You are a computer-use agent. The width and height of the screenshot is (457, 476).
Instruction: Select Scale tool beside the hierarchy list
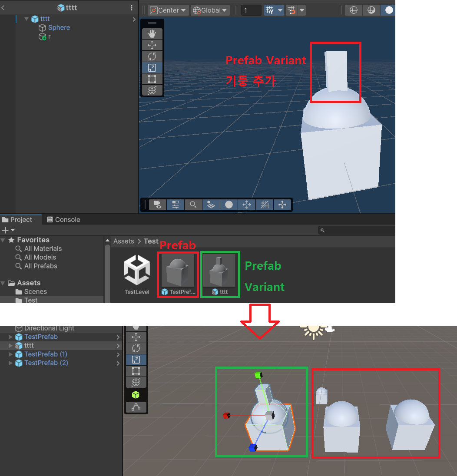(x=136, y=360)
